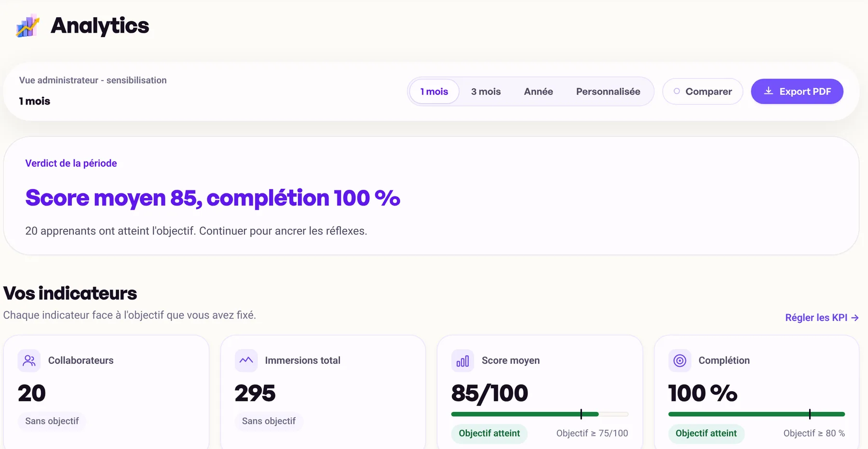
Task: Click the Analytics page title
Action: click(100, 26)
